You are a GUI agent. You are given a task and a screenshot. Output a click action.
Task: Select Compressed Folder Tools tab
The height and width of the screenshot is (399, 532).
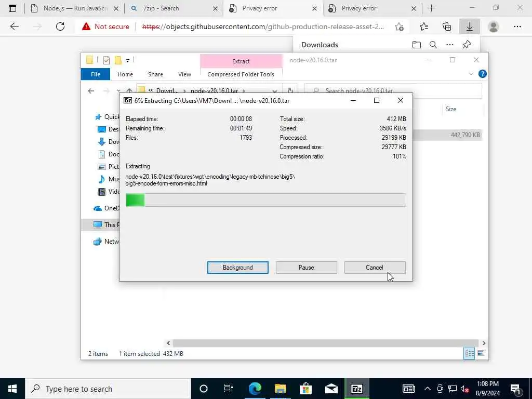click(241, 74)
